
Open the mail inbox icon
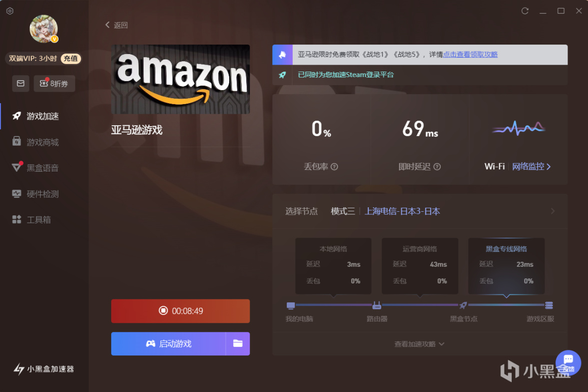click(x=21, y=83)
